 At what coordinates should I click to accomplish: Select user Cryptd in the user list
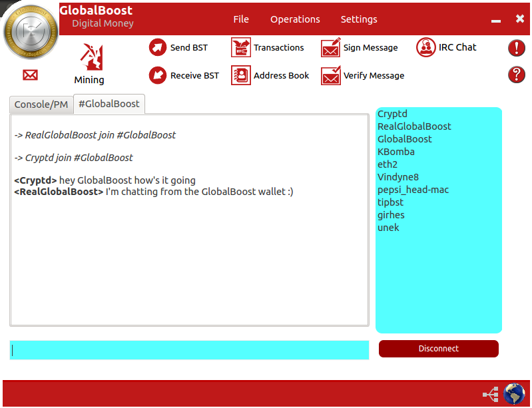[x=392, y=114]
